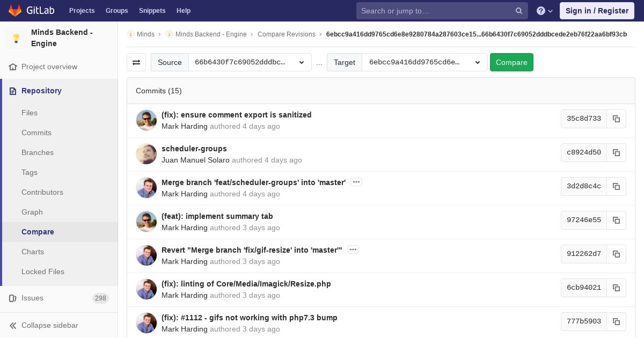Expand the Merge branch commit description
The height and width of the screenshot is (338, 644).
356,182
